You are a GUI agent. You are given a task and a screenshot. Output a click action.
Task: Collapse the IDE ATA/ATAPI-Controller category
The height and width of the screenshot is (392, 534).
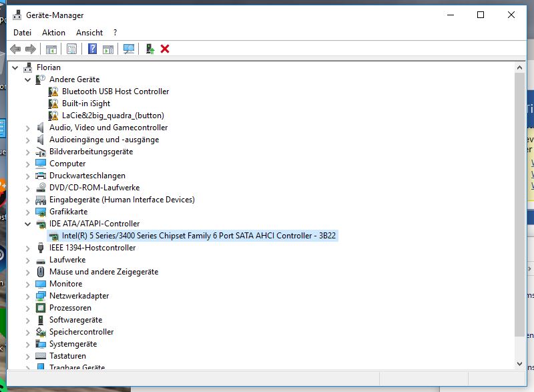coord(27,224)
